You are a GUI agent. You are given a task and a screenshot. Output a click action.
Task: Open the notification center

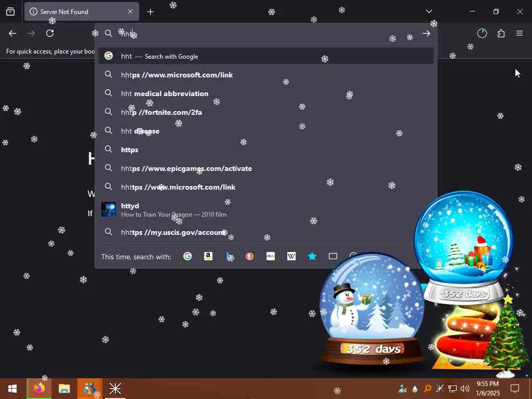pyautogui.click(x=515, y=389)
